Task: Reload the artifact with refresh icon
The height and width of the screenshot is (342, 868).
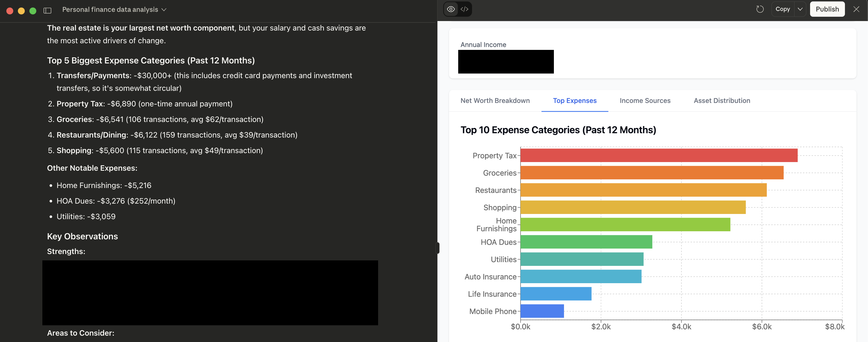Action: point(760,9)
